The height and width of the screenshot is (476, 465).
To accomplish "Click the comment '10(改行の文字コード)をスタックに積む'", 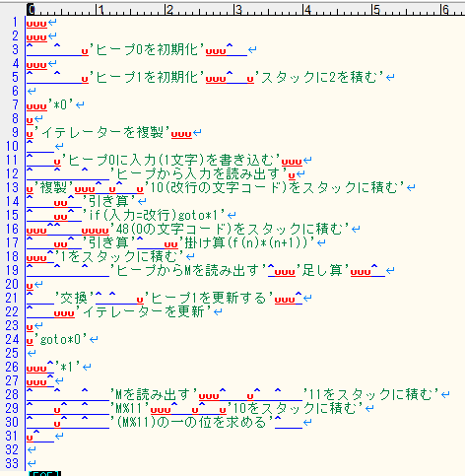I will coord(275,188).
